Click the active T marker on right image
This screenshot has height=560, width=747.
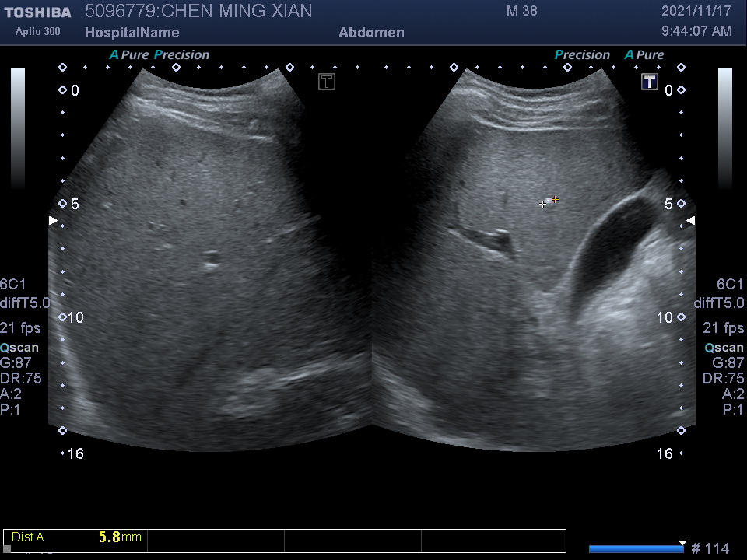pos(649,82)
